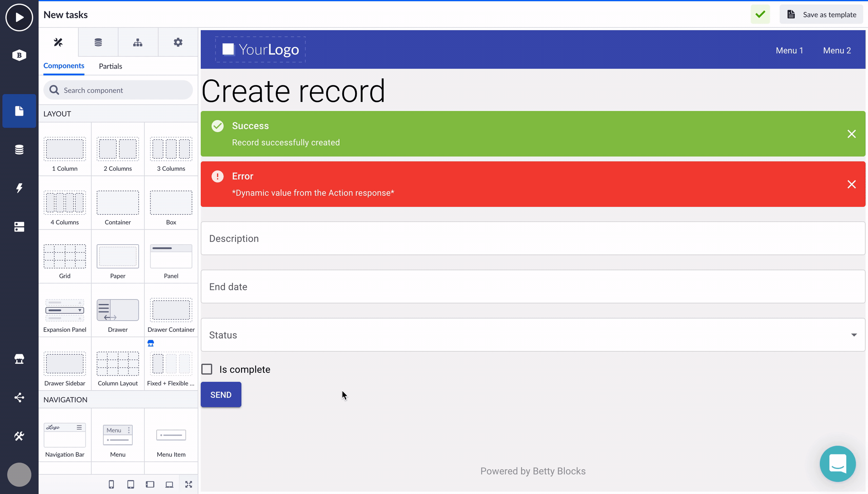Click Save as template button

point(821,15)
